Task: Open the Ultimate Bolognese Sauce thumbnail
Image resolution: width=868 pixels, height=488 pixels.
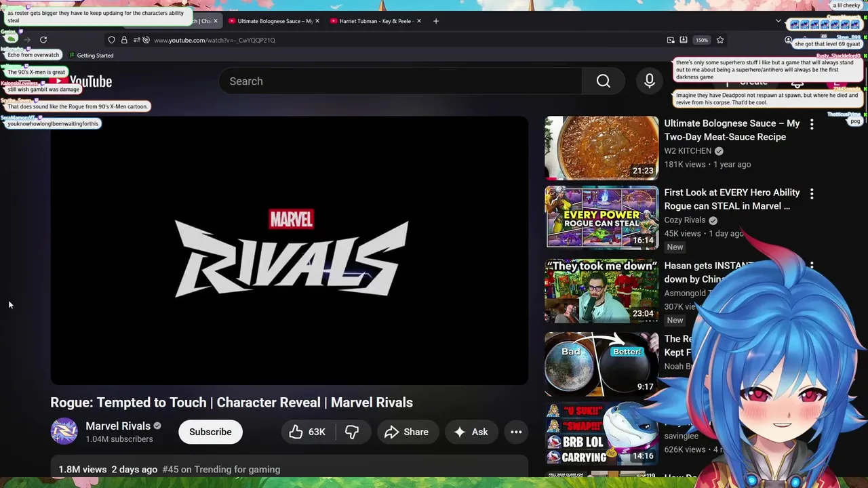Action: pos(601,148)
